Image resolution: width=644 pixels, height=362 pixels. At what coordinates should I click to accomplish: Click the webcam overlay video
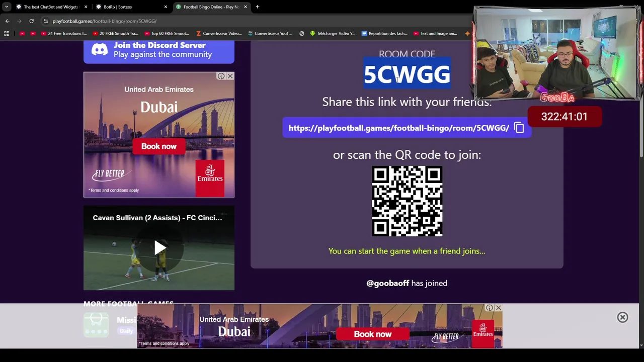(556, 53)
